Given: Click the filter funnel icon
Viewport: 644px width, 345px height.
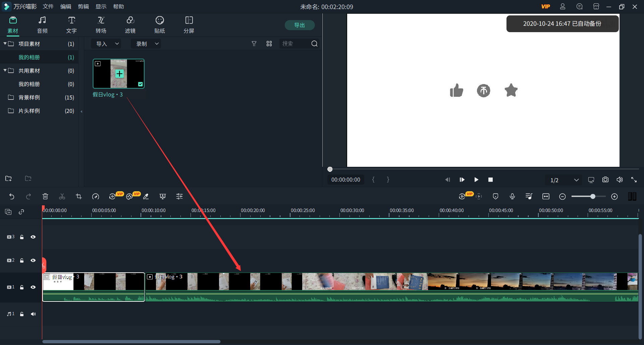Looking at the screenshot, I should pos(254,44).
